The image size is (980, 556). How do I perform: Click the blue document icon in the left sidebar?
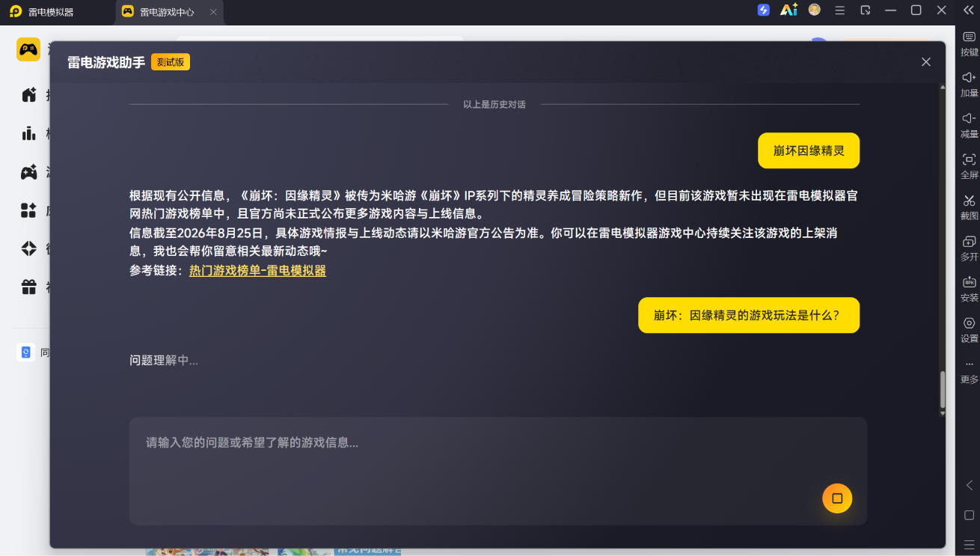(26, 352)
